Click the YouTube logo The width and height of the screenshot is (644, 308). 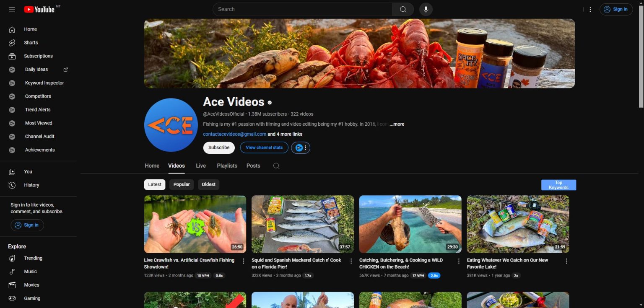click(x=41, y=9)
